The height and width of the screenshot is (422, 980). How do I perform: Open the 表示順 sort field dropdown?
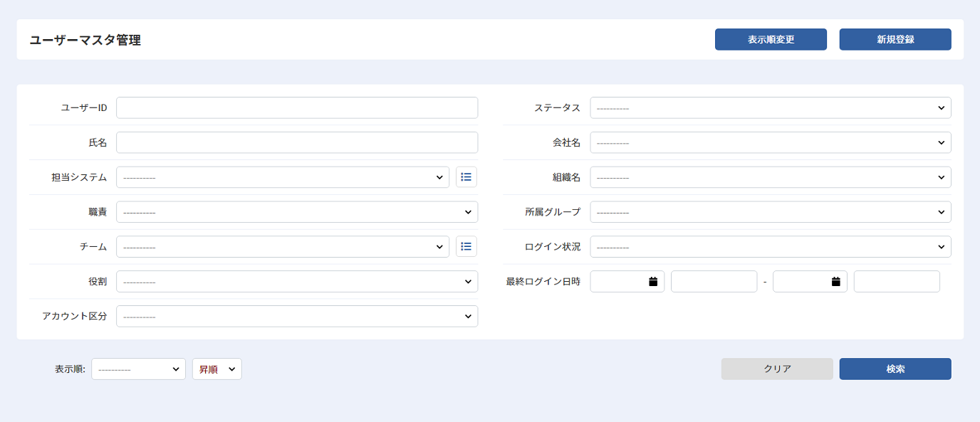point(138,369)
